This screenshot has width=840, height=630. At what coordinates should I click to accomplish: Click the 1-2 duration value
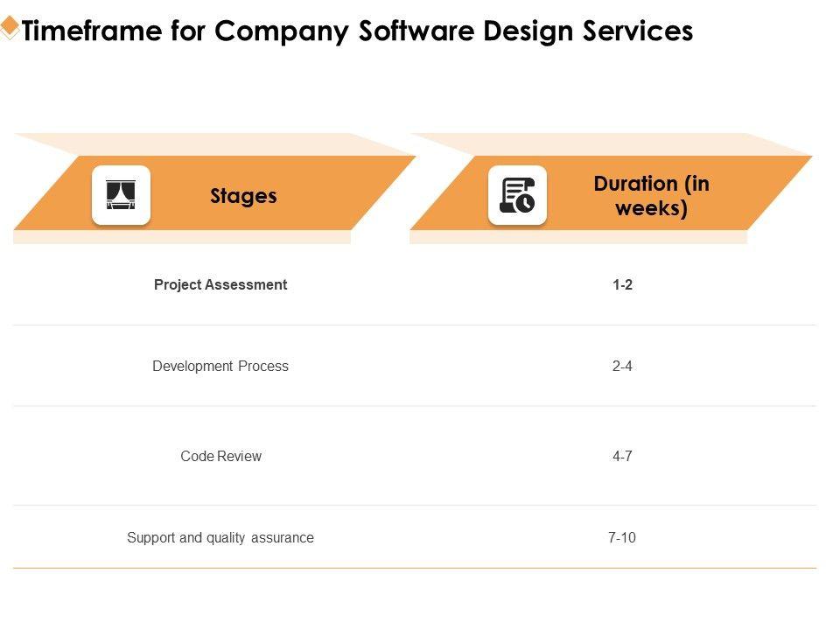[622, 284]
